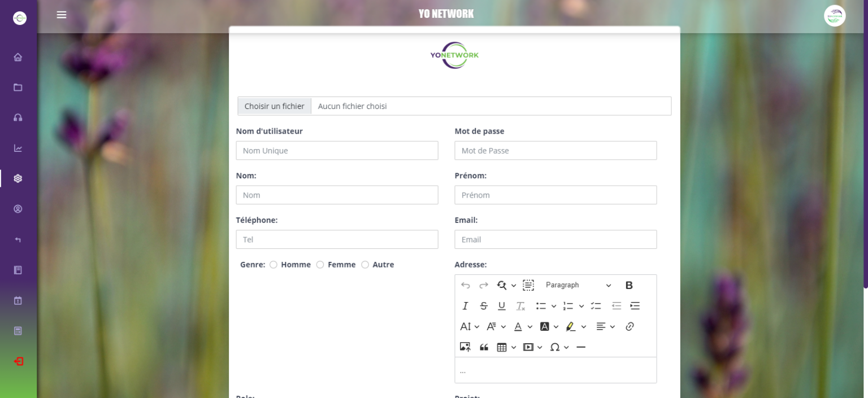Screen dimensions: 868x398
Task: Open the user profile avatar at top right
Action: (834, 16)
